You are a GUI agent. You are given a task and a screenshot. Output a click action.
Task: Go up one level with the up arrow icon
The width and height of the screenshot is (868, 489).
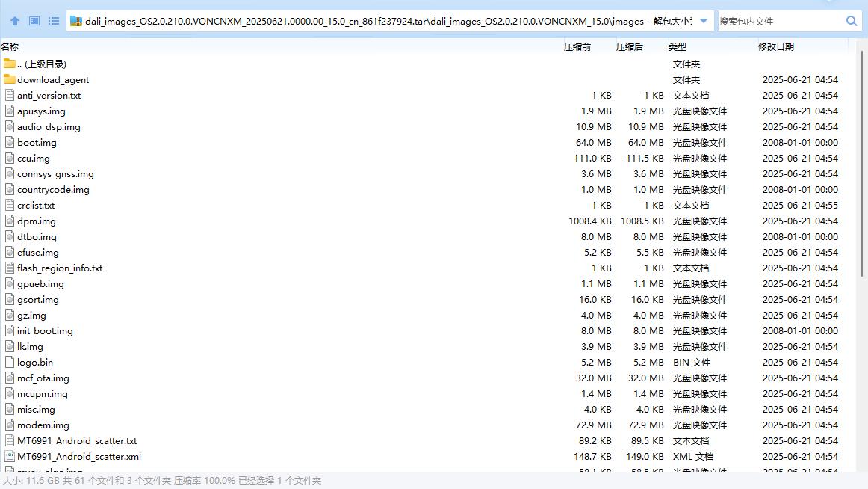[15, 21]
